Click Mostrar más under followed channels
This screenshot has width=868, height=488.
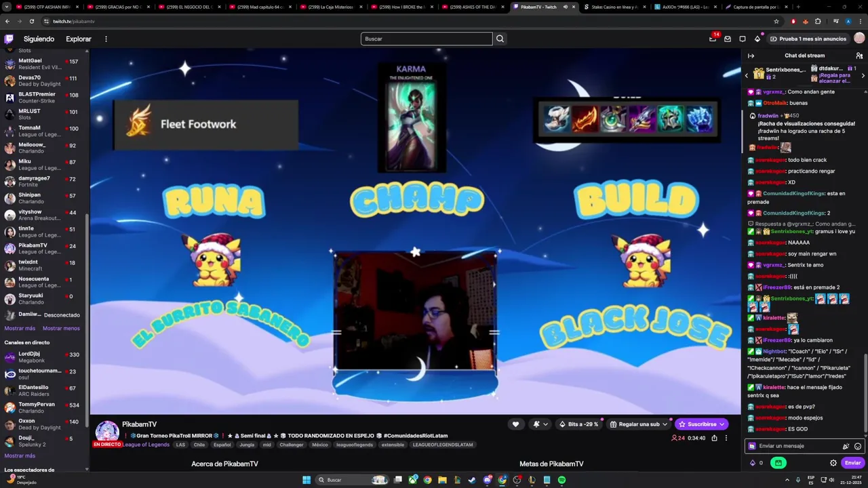click(20, 328)
